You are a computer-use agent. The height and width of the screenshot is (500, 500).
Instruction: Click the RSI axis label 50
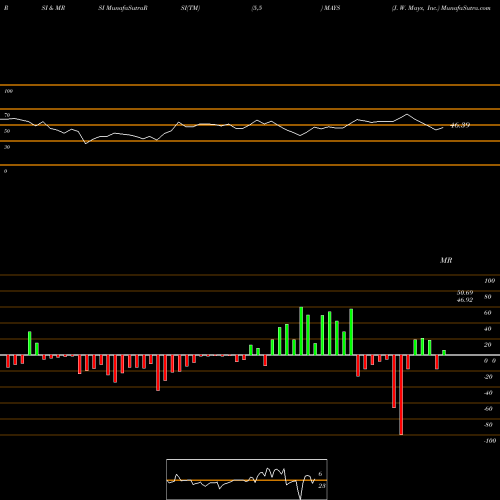click(x=7, y=131)
